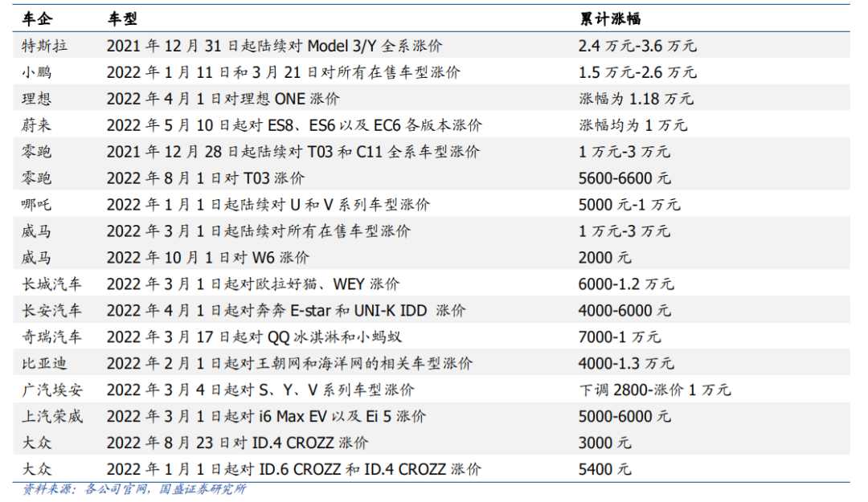Click the value 2.4 万元-3.6 万元
This screenshot has width=868, height=502.
pyautogui.click(x=637, y=46)
